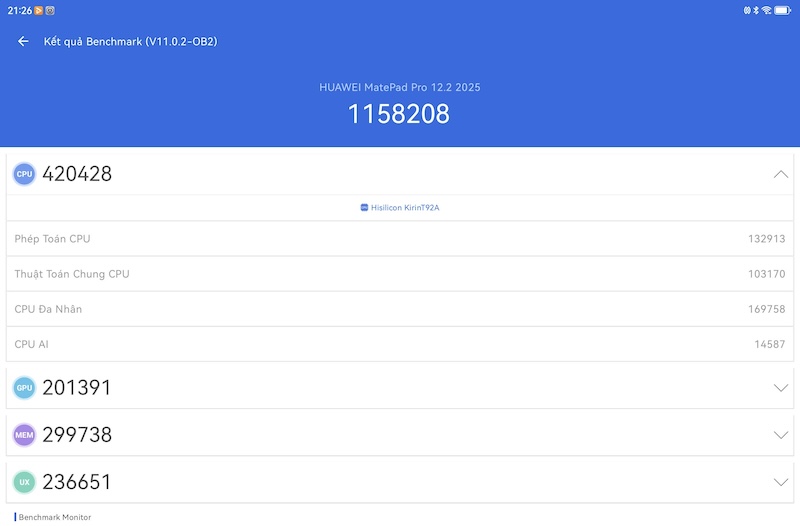This screenshot has width=800, height=526.
Task: Tap the chip icon beside Hisilicon KirinT92A
Action: click(x=364, y=208)
